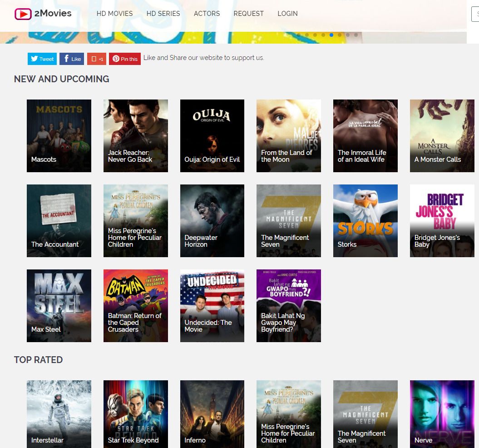This screenshot has width=479, height=448.
Task: Click the 'Like and Share our website' text
Action: tap(204, 58)
